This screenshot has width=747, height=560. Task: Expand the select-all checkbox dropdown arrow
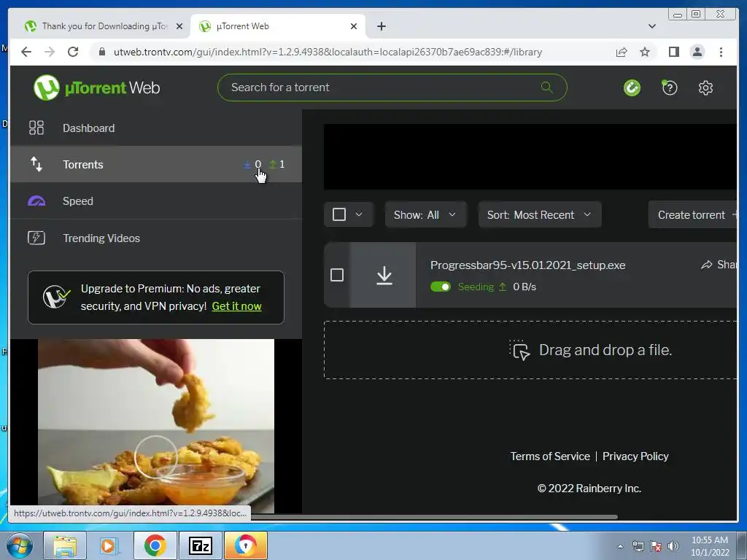(x=359, y=214)
